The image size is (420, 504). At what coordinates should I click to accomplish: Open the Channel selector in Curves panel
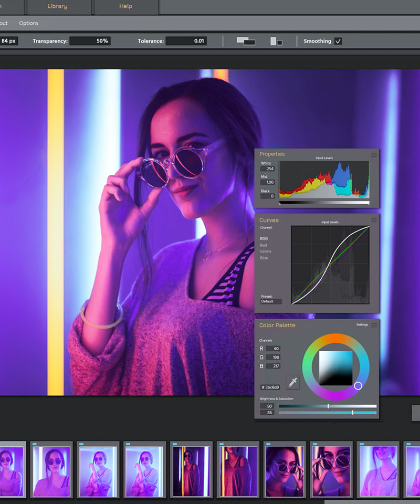(266, 227)
